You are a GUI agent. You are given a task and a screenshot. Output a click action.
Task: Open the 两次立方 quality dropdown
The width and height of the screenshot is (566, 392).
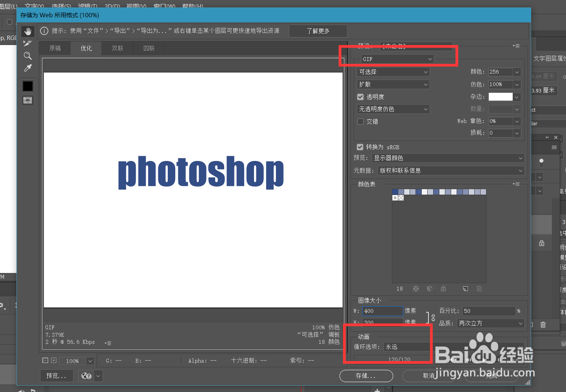[490, 323]
